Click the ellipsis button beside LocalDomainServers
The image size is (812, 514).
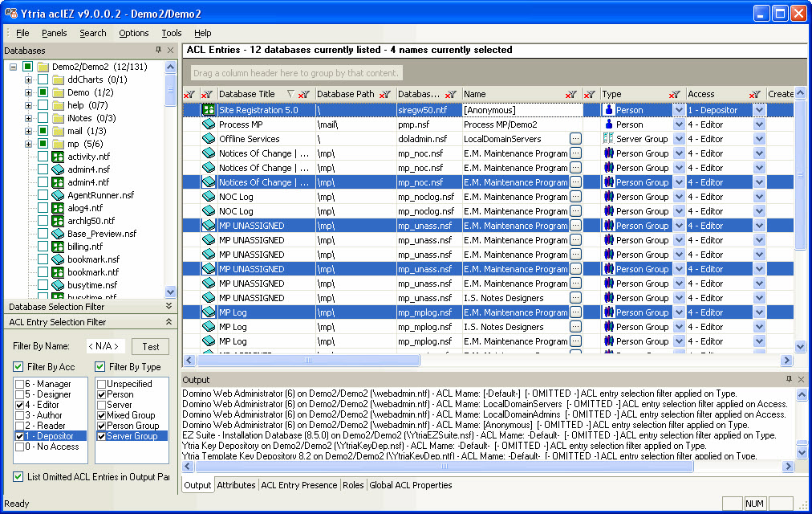click(x=575, y=139)
